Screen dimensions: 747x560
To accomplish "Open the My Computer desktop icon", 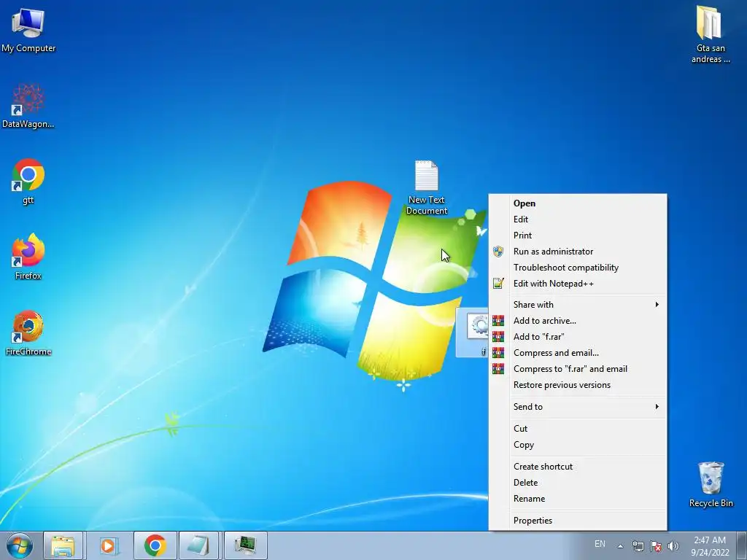I will (x=28, y=30).
